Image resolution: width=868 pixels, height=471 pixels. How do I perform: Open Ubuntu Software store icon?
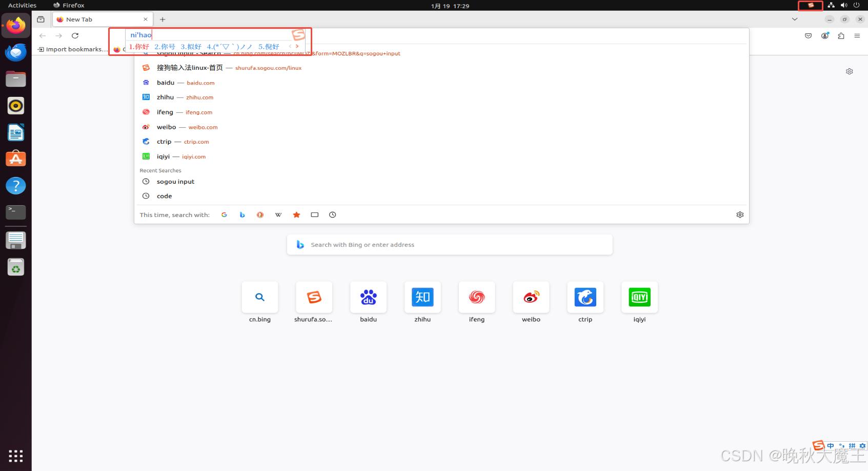(x=16, y=159)
